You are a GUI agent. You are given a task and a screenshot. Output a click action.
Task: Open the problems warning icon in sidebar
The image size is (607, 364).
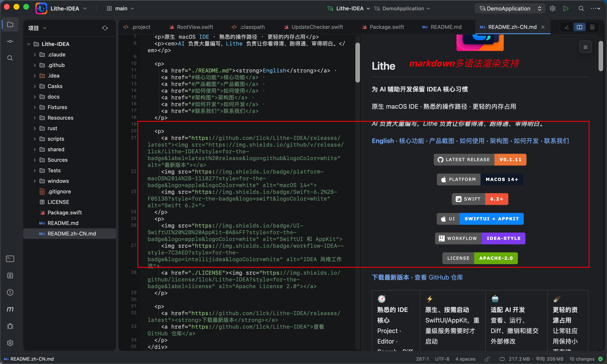[10, 292]
